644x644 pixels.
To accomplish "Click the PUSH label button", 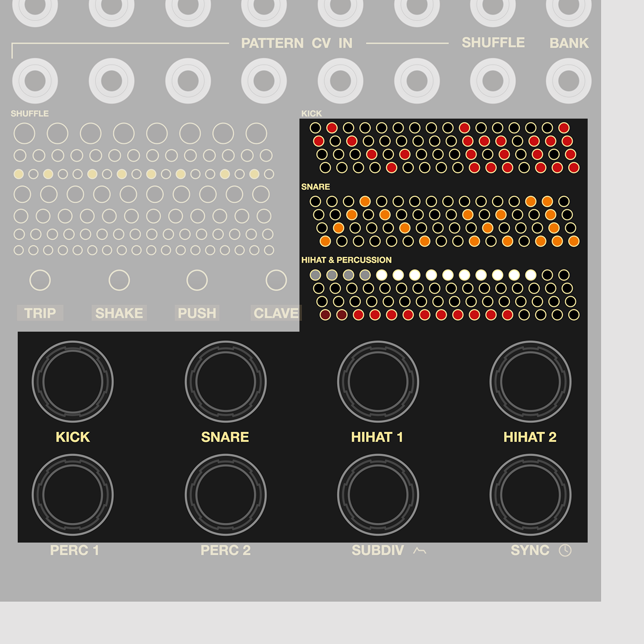I will coord(197,313).
